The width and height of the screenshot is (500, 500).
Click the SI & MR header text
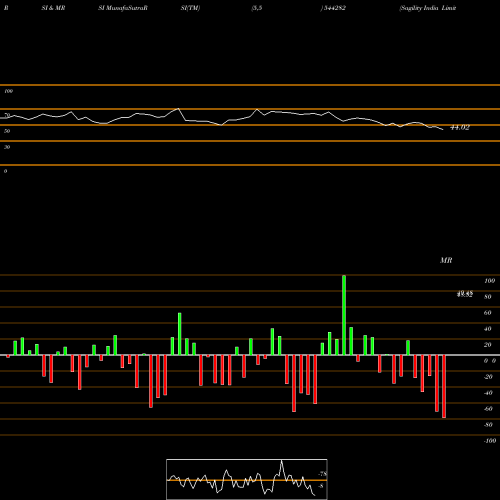[x=53, y=8]
